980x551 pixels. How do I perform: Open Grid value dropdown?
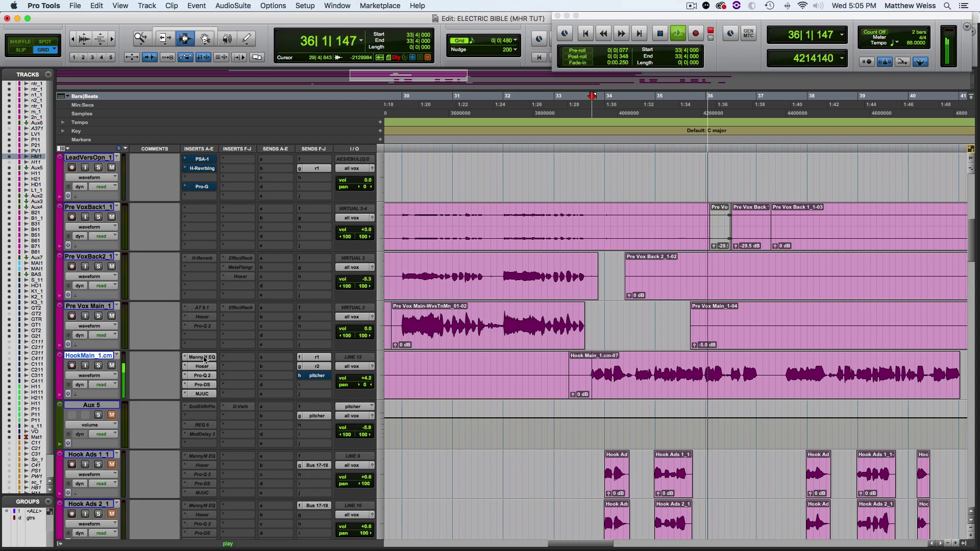(x=515, y=40)
